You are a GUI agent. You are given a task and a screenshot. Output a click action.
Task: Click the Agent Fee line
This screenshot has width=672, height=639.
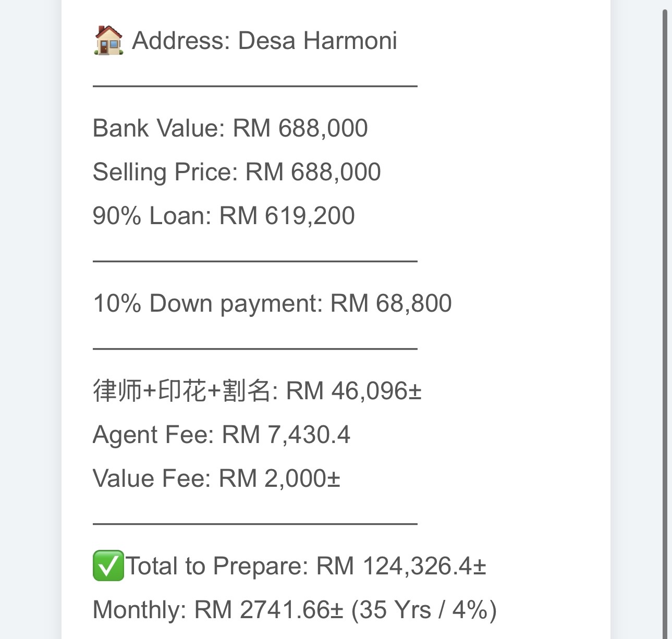221,435
